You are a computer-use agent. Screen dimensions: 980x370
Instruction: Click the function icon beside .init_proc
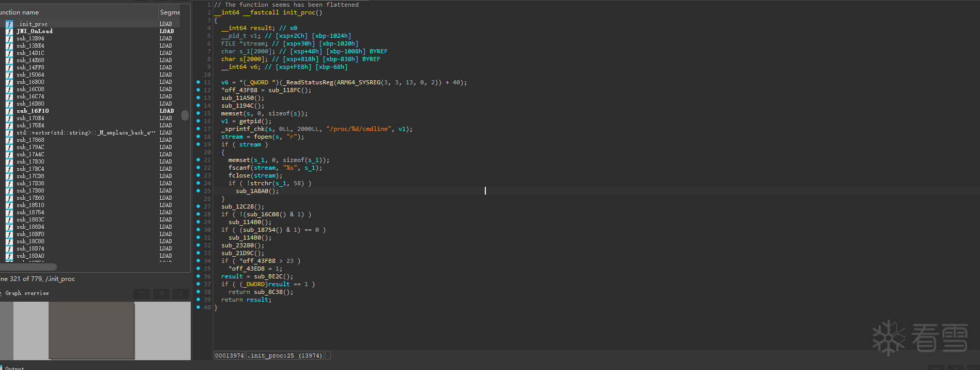(9, 24)
